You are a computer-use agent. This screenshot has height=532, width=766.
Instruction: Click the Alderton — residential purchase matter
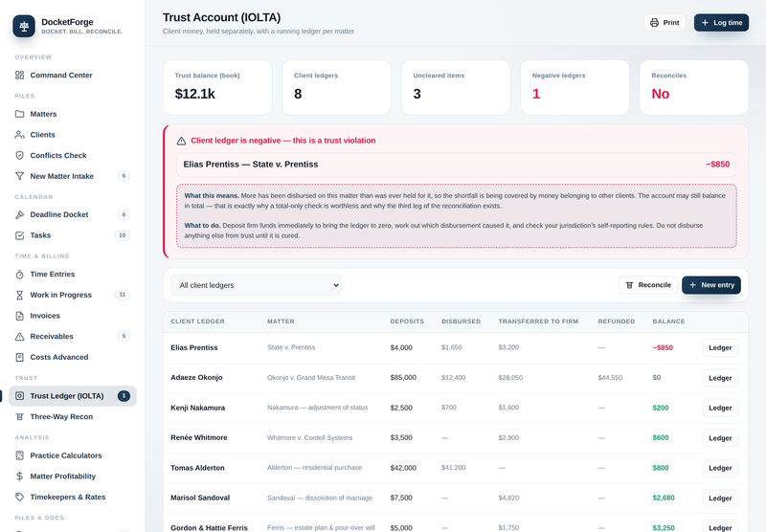[315, 468]
